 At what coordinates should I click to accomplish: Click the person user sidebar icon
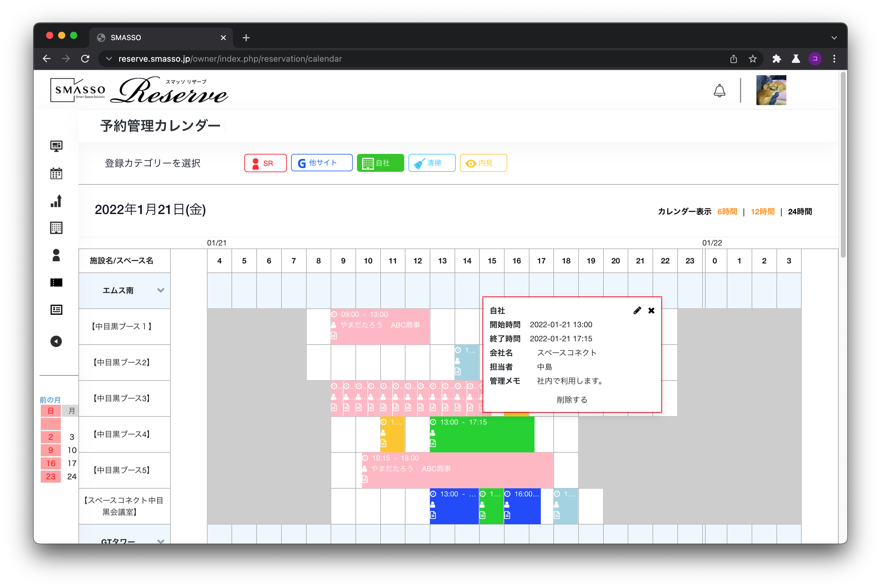click(56, 255)
